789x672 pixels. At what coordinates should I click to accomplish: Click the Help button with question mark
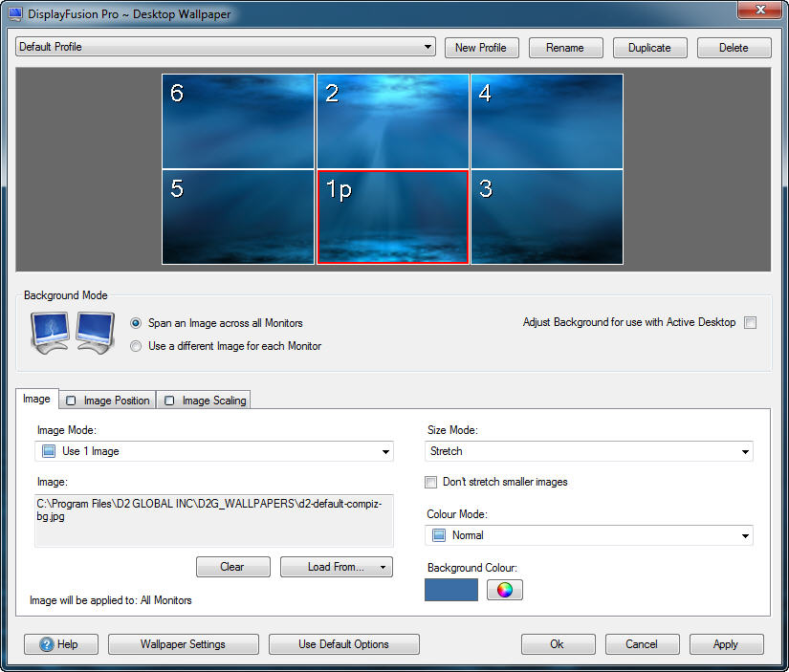58,644
